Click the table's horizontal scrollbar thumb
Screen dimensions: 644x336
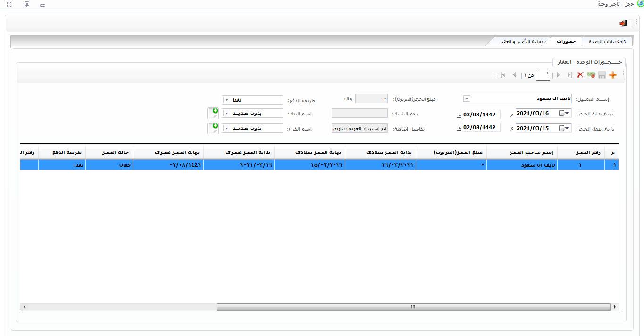413,307
